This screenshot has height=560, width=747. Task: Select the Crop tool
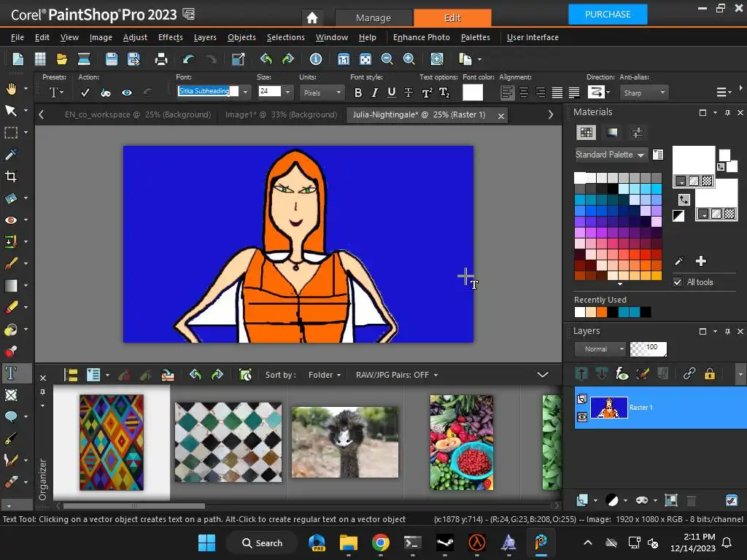pyautogui.click(x=11, y=176)
